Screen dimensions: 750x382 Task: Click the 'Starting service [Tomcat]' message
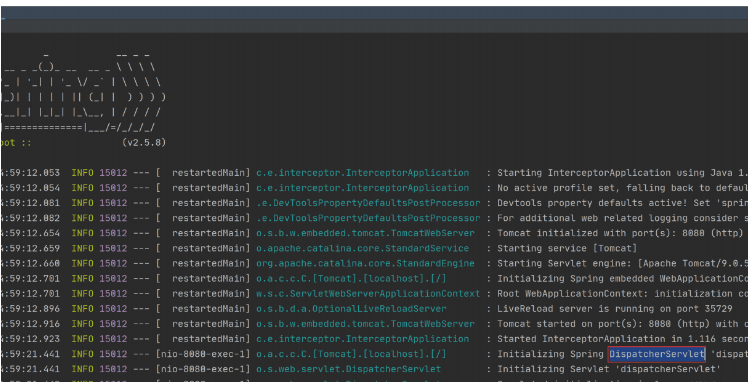coord(567,249)
